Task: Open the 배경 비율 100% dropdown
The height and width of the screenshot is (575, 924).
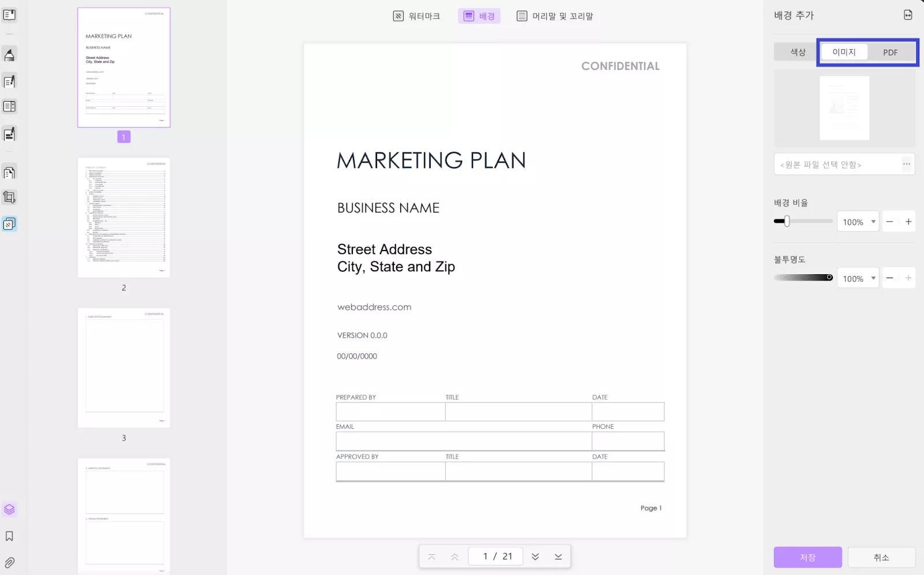Action: pyautogui.click(x=858, y=222)
